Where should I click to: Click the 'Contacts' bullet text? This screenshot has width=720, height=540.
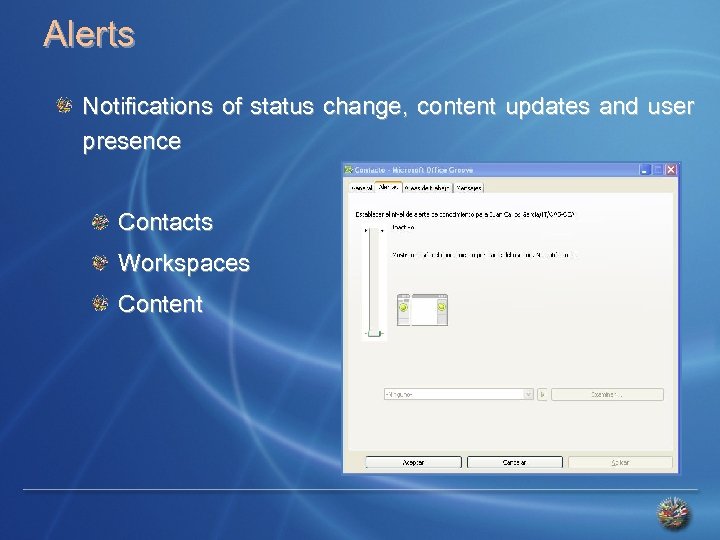tap(165, 222)
